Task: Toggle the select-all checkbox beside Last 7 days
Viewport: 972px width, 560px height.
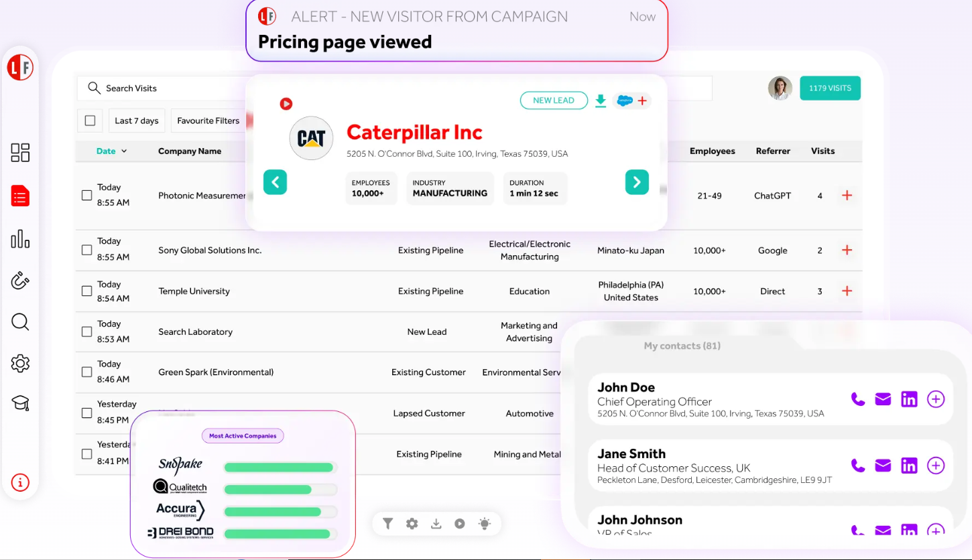Action: coord(90,121)
